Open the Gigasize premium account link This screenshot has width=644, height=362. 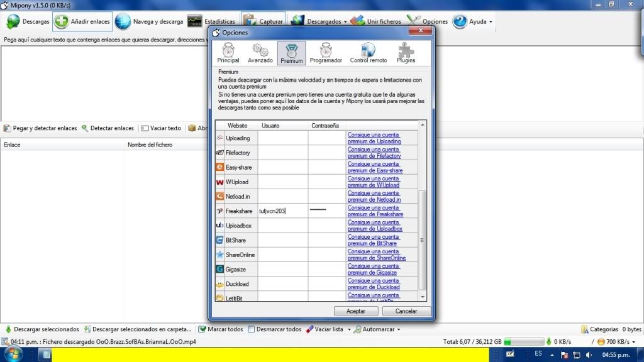374,269
